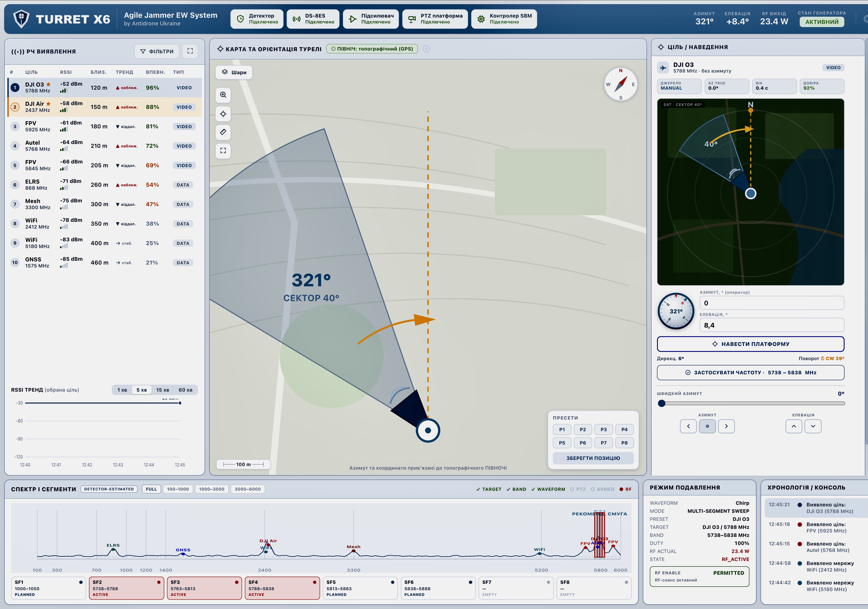Viewport: 868px width, 609px height.
Task: Click the Контролер SBM chip status
Action: 504,19
